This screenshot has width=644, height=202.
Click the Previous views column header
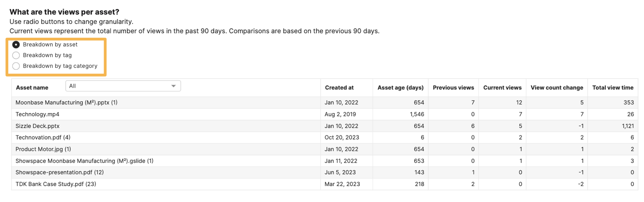click(x=454, y=88)
